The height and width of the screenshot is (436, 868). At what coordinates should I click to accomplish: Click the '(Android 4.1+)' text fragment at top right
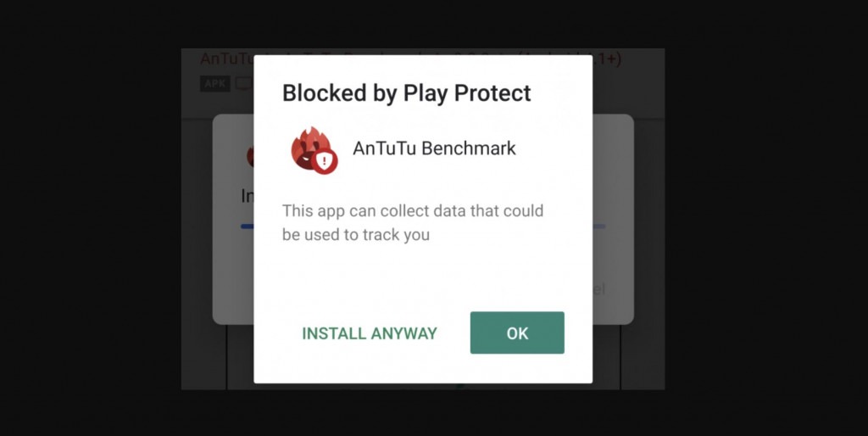click(606, 59)
